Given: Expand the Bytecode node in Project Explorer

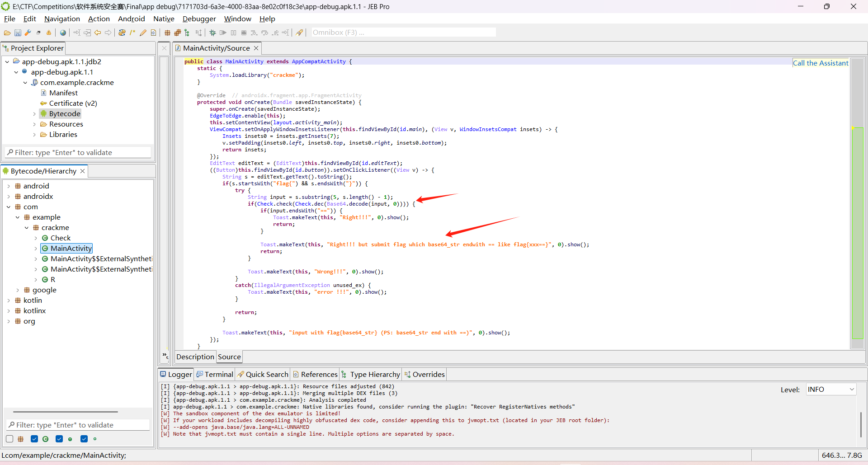Looking at the screenshot, I should 34,114.
